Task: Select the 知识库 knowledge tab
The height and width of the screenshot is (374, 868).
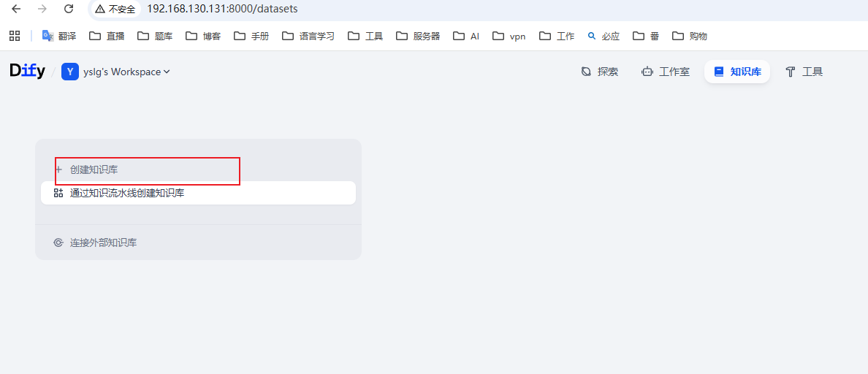Action: [736, 72]
